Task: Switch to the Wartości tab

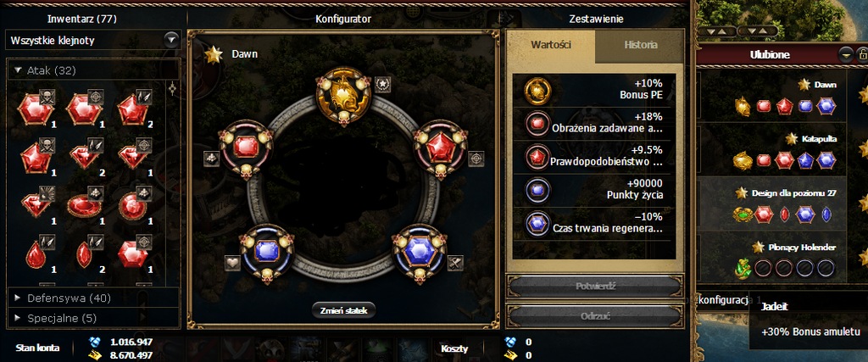Action: (x=551, y=46)
